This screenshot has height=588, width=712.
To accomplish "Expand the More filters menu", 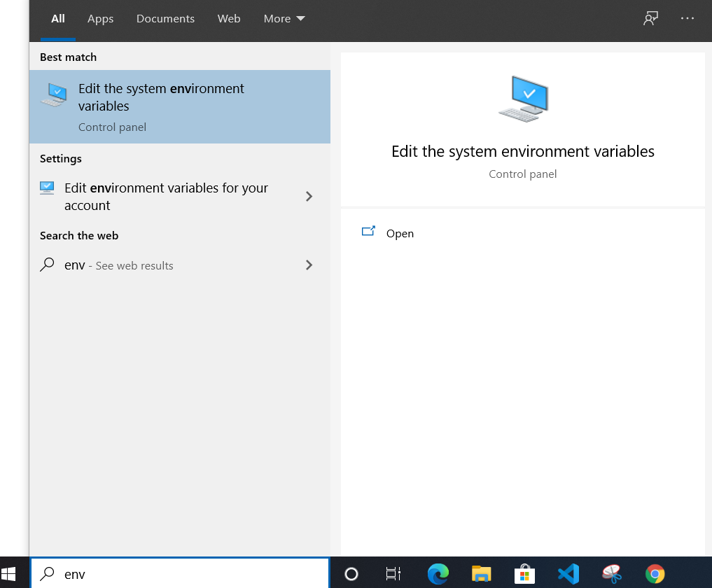I will 284,19.
